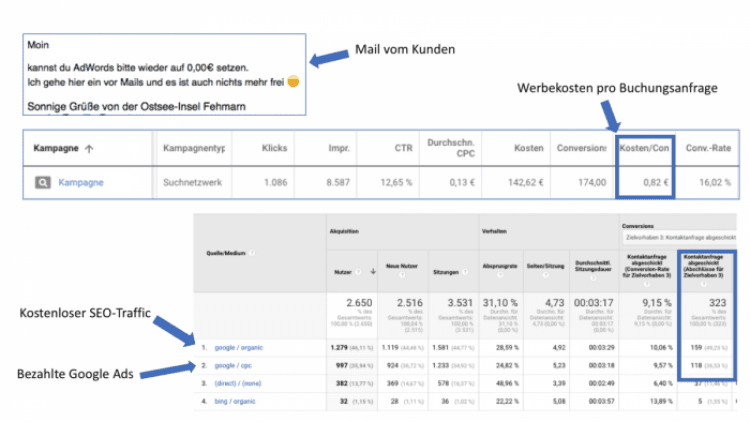750x443 pixels.
Task: Select 159 completions for google / organic
Action: (696, 348)
